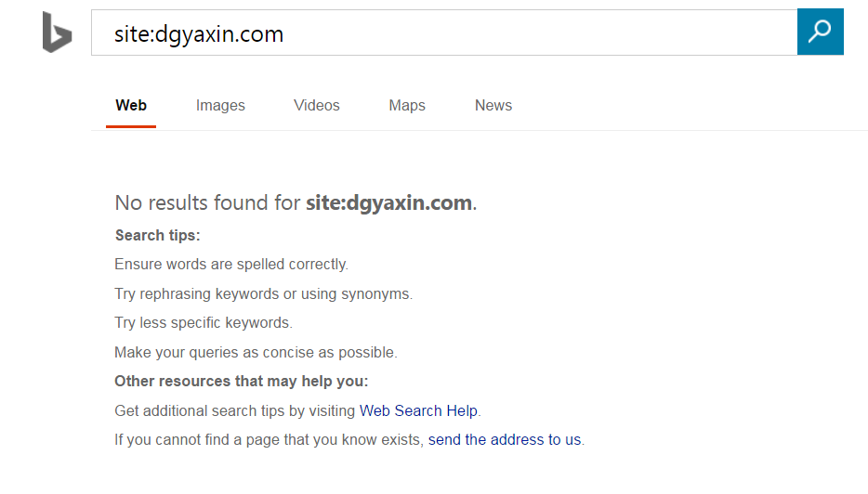Open the Videos tab
The width and height of the screenshot is (868, 494).
[317, 105]
